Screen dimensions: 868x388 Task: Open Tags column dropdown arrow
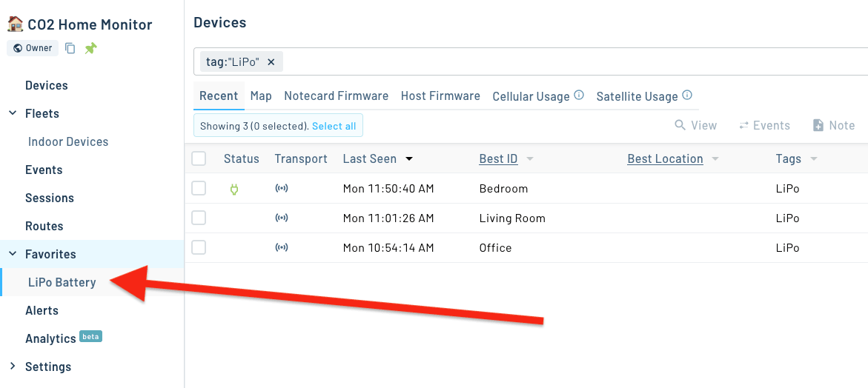pos(814,159)
